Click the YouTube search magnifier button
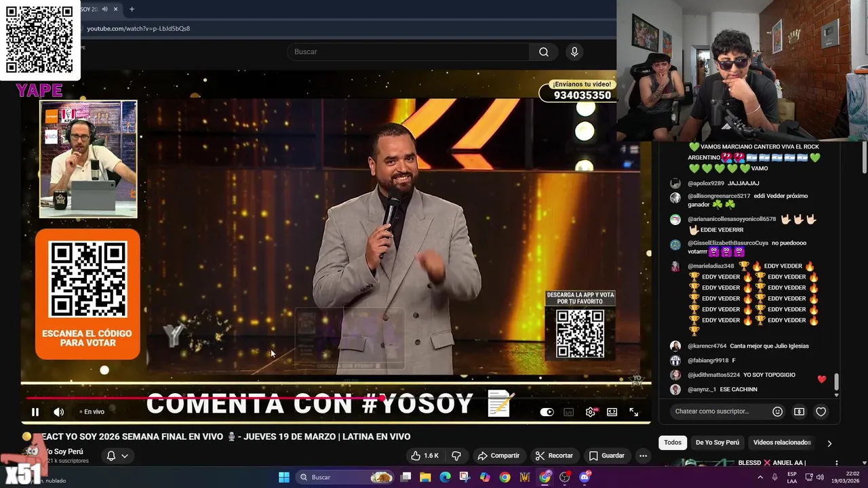 point(544,52)
